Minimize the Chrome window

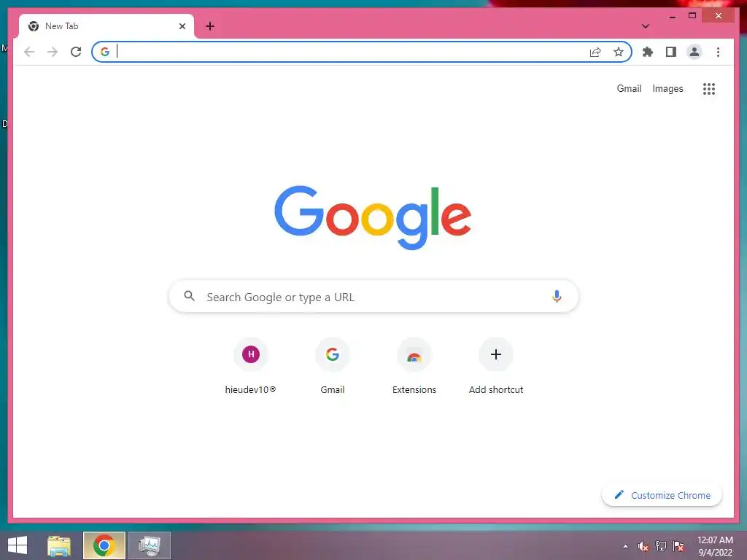point(672,16)
